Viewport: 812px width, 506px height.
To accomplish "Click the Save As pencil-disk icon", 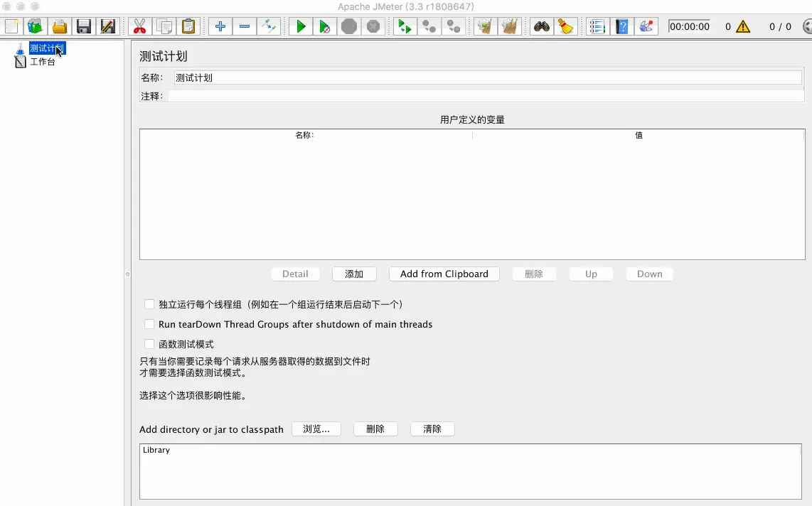I will pos(107,26).
